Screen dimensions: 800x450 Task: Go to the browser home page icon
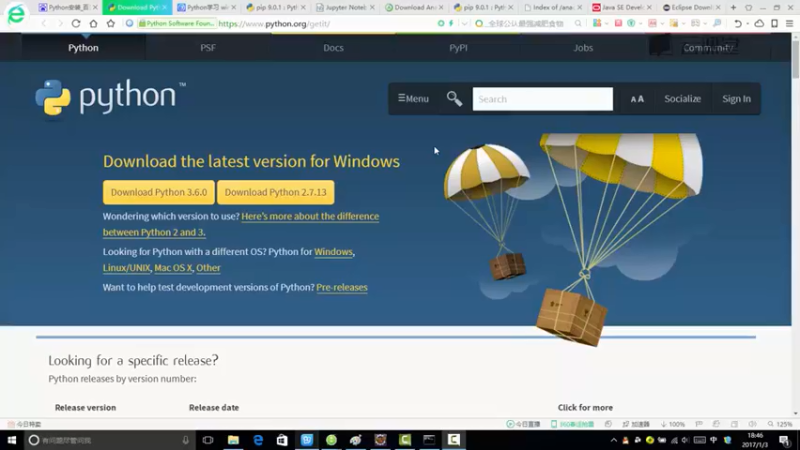[93, 23]
